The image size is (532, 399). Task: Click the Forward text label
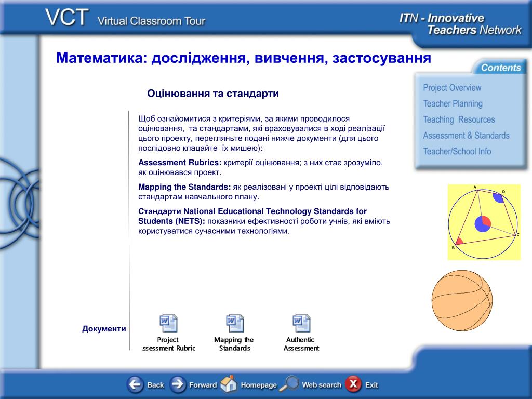(x=203, y=385)
